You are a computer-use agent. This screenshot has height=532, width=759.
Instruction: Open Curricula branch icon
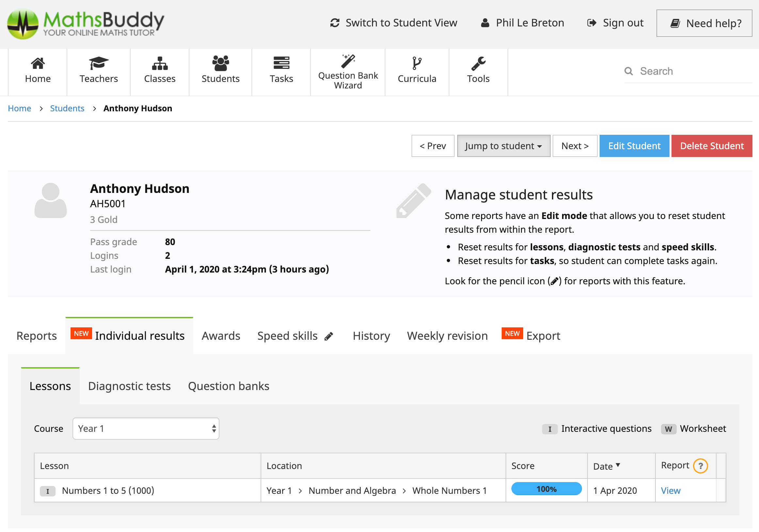[x=417, y=63]
